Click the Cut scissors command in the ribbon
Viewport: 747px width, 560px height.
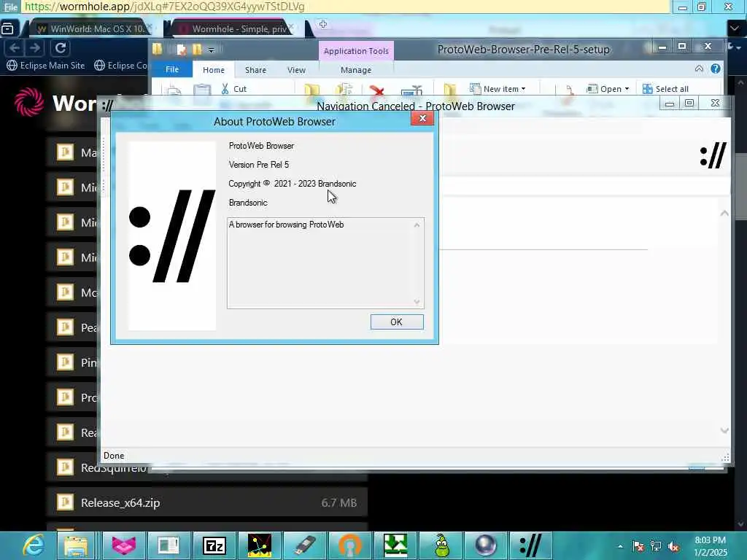click(x=233, y=89)
